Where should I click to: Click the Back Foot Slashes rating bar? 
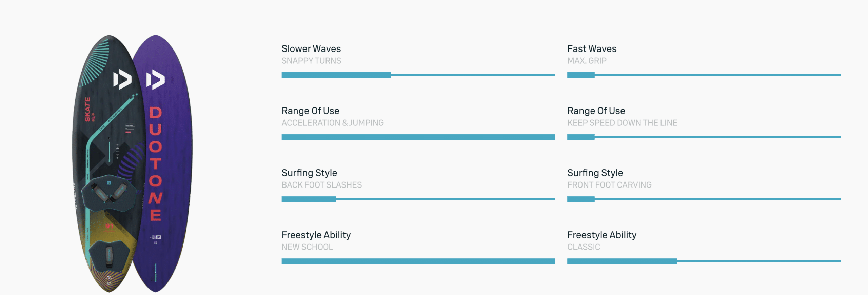pos(418,199)
